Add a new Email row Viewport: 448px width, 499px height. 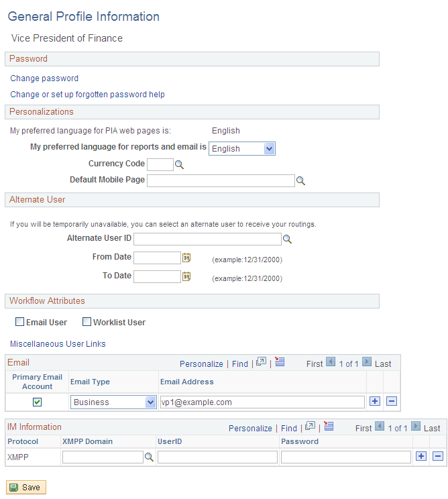click(374, 402)
